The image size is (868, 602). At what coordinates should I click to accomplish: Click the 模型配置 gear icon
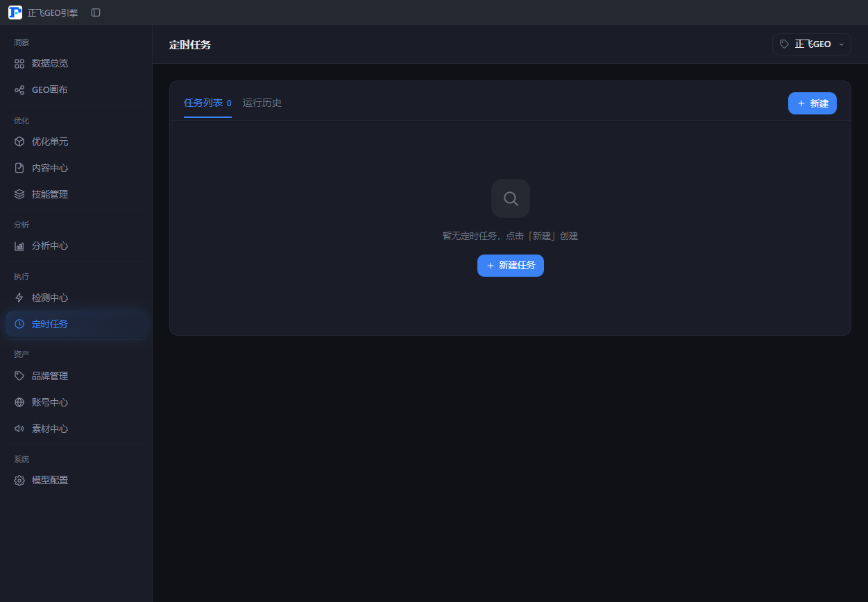[x=19, y=480]
